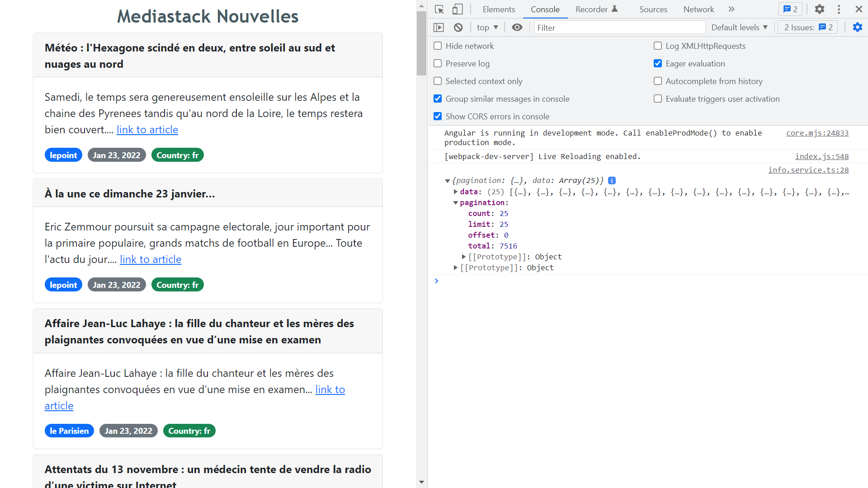Toggle the console sidebar panel icon
The width and height of the screenshot is (868, 488).
coord(439,28)
